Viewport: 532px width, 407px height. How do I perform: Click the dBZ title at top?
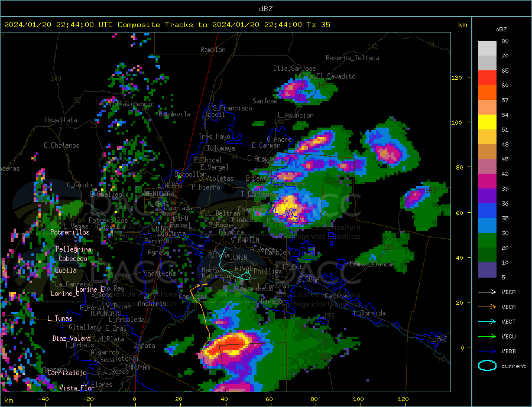coord(265,9)
